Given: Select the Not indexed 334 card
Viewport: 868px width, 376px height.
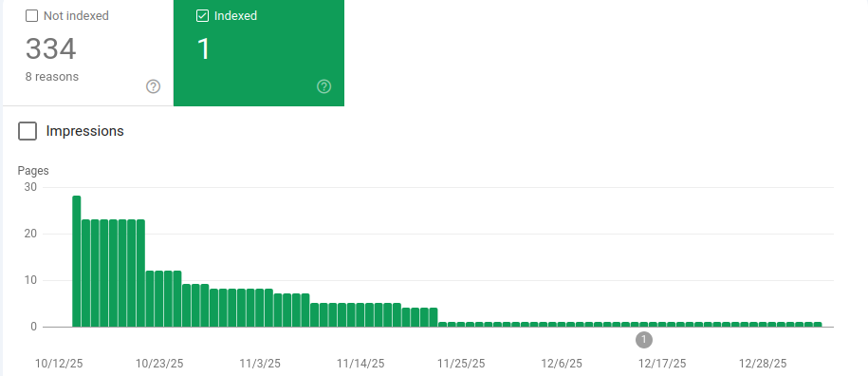Looking at the screenshot, I should point(88,52).
